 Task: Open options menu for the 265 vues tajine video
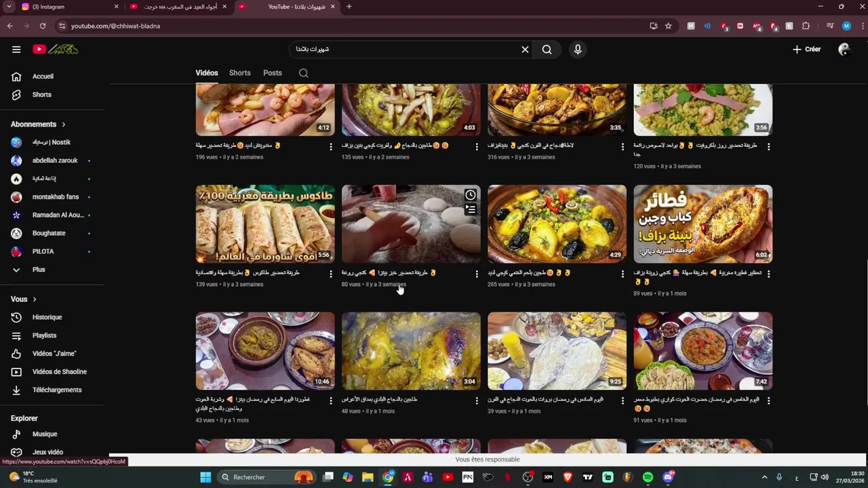click(x=623, y=274)
